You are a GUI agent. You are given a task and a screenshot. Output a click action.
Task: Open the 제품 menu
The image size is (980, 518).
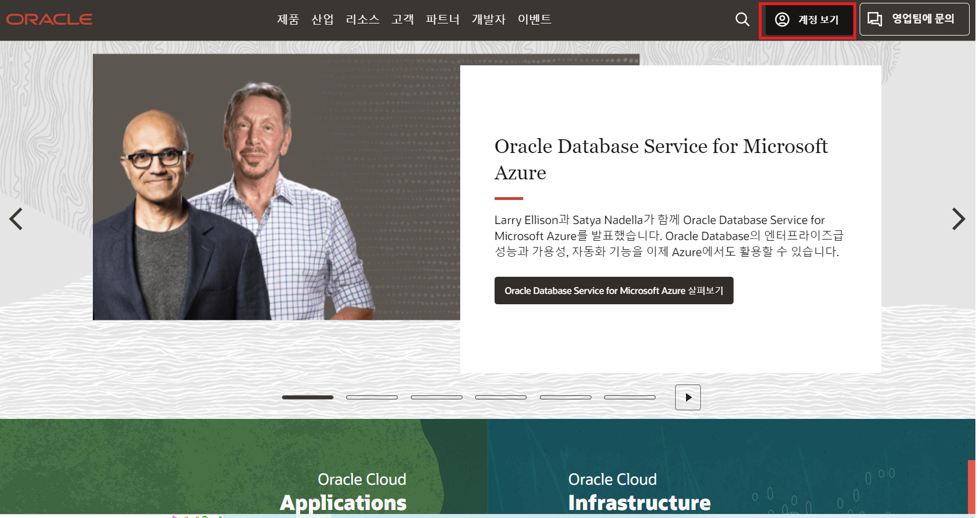pos(288,19)
